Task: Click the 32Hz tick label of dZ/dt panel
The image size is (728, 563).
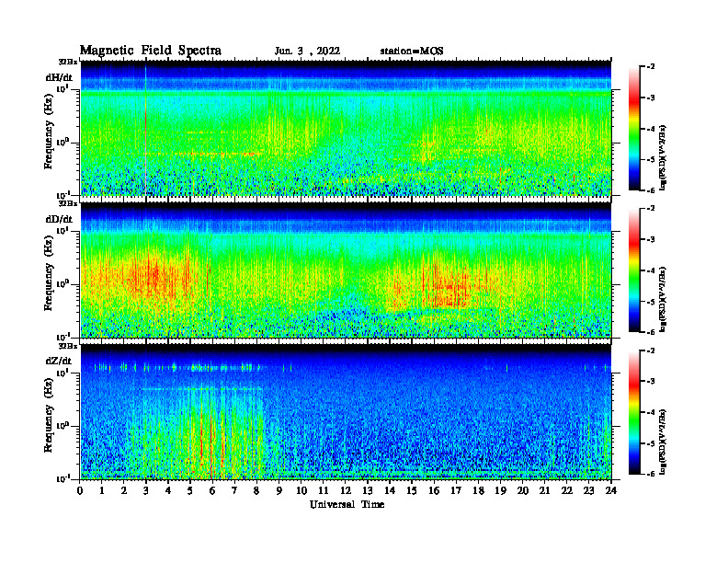Action: [68, 346]
